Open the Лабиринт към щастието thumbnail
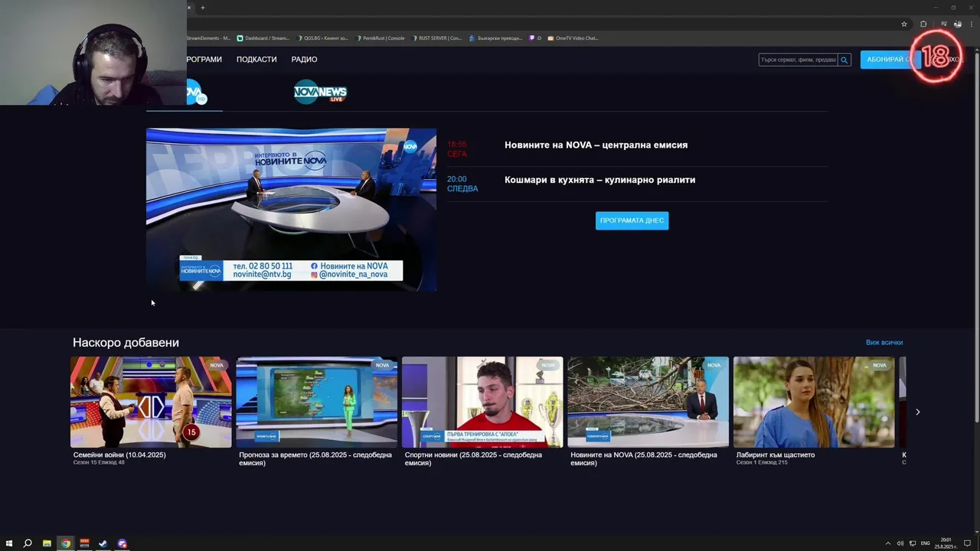Image resolution: width=980 pixels, height=551 pixels. coord(814,402)
